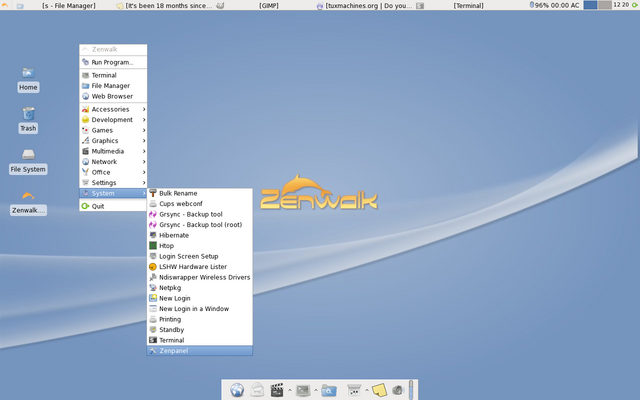Launch web browser from bottom dock globe icon

237,390
